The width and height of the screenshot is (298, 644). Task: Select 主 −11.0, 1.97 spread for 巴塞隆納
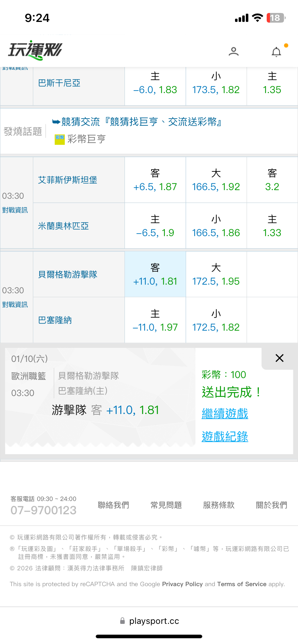(x=155, y=321)
